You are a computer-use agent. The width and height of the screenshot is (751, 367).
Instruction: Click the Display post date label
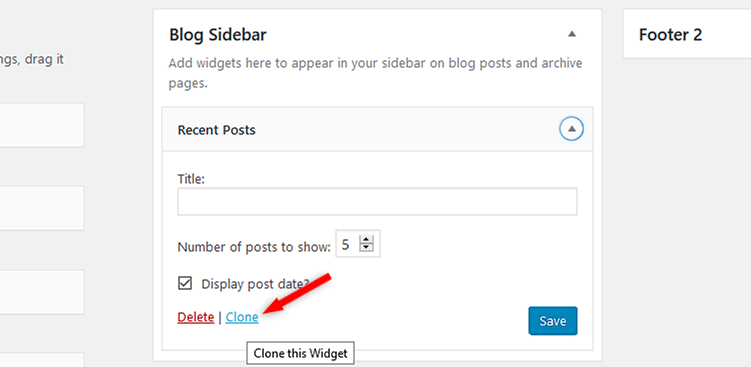point(256,284)
